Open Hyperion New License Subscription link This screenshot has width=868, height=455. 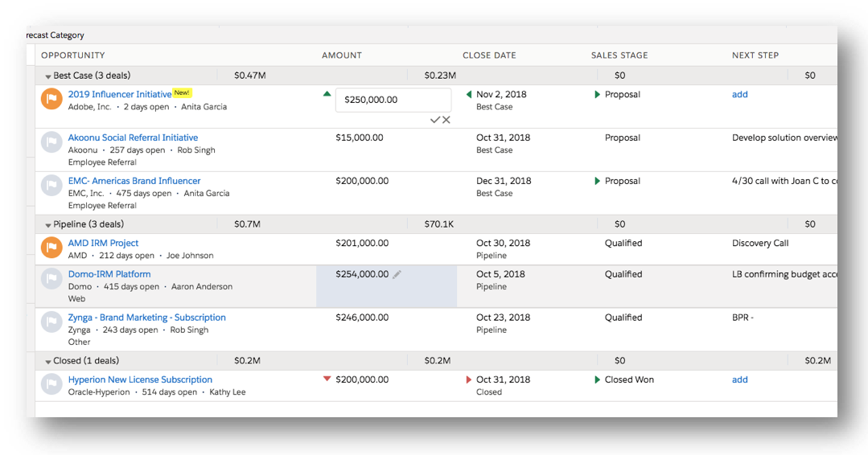tap(140, 379)
